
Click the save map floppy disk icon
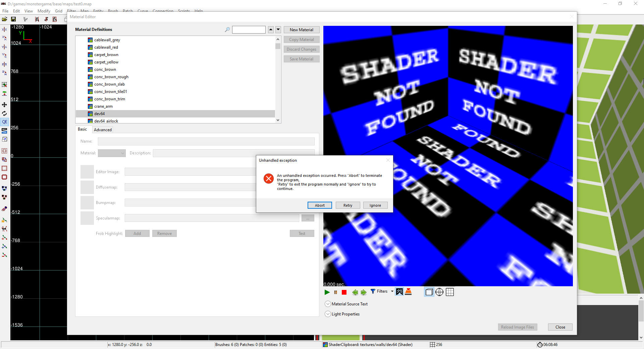(x=13, y=19)
